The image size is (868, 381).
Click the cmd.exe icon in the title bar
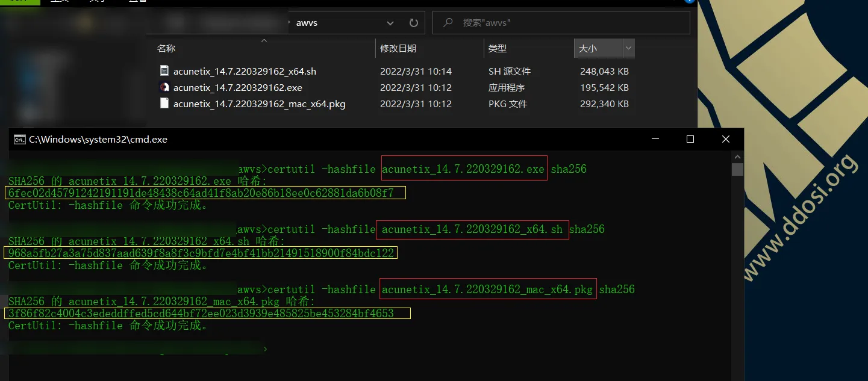[19, 139]
